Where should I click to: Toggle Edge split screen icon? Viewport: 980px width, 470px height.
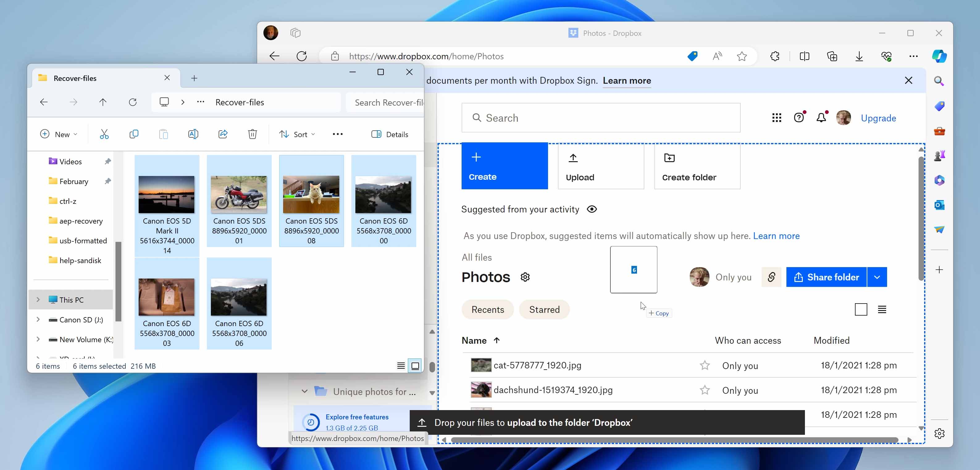pos(804,56)
